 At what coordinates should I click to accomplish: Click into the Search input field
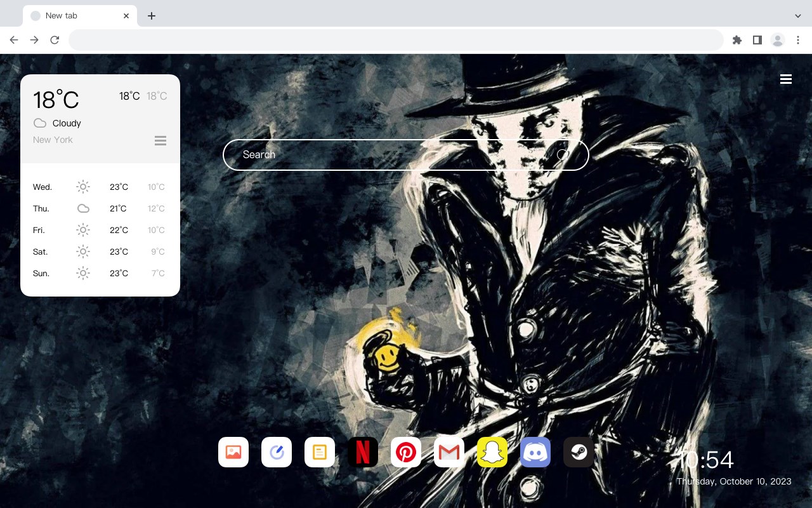(x=406, y=155)
